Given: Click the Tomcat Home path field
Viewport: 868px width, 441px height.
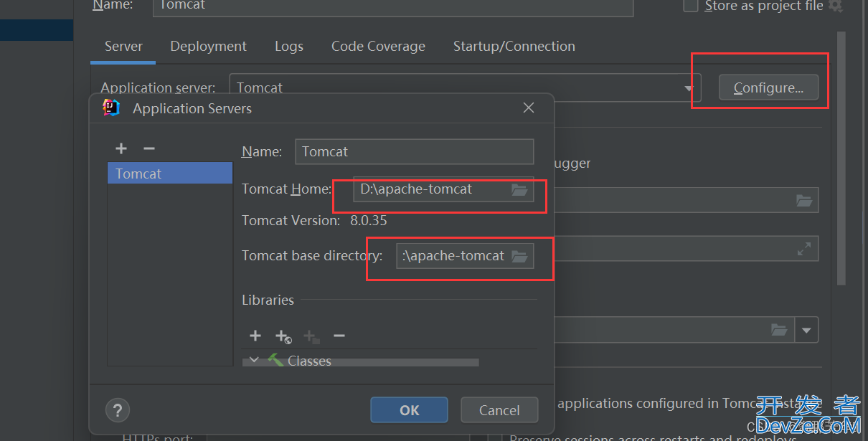Looking at the screenshot, I should coord(443,189).
